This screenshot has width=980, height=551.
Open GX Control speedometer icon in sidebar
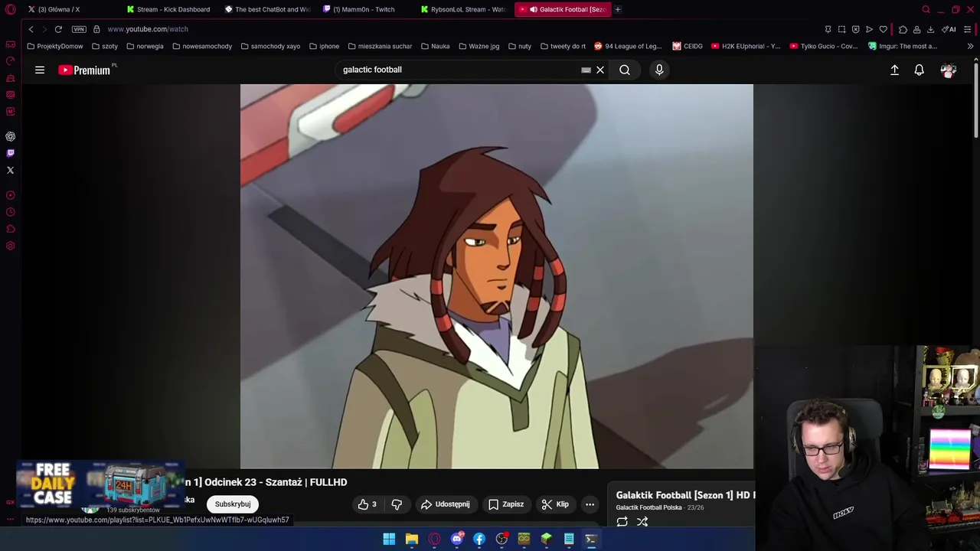11,61
